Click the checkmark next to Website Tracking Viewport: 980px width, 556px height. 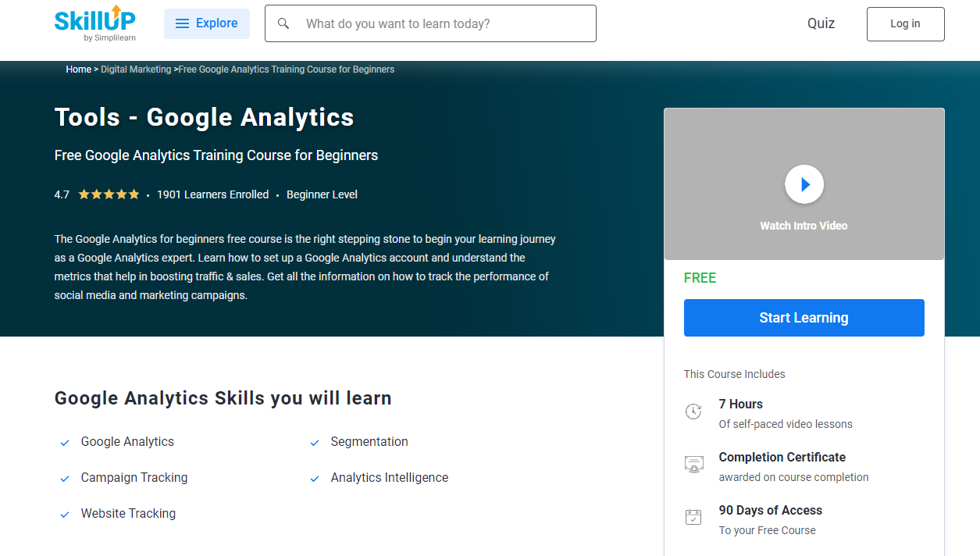[65, 515]
